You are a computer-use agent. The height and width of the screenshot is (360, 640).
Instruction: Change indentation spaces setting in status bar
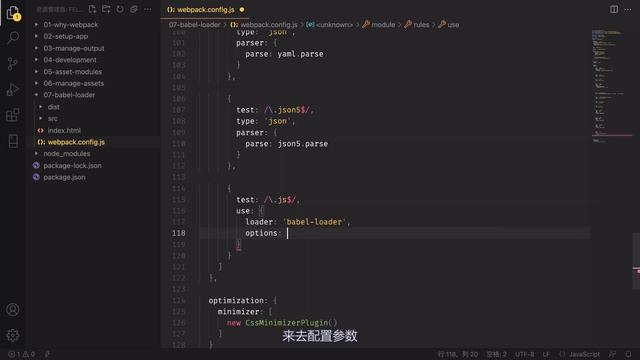tap(496, 354)
